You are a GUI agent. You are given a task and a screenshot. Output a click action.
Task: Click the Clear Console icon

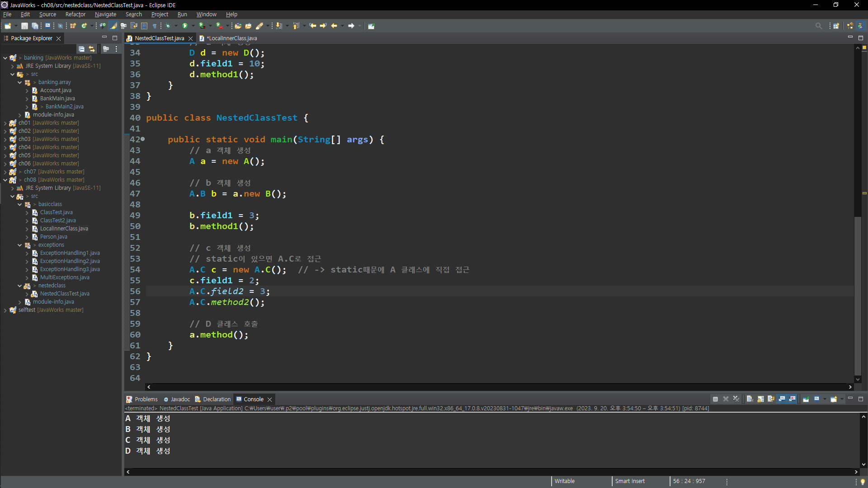coord(750,399)
